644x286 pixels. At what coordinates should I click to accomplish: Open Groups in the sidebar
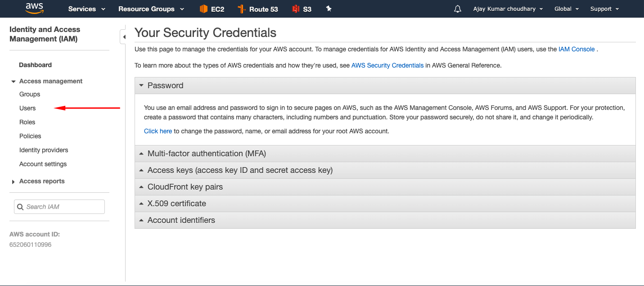click(30, 94)
